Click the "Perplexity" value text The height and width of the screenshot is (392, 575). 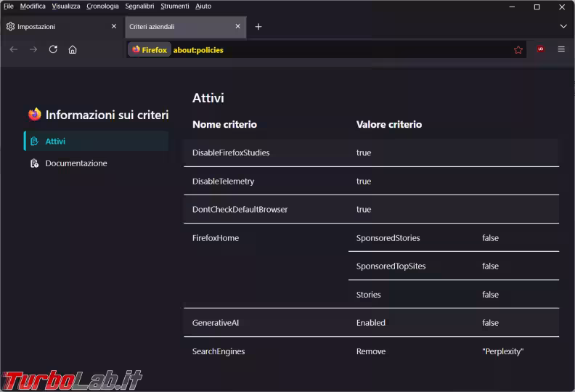502,351
